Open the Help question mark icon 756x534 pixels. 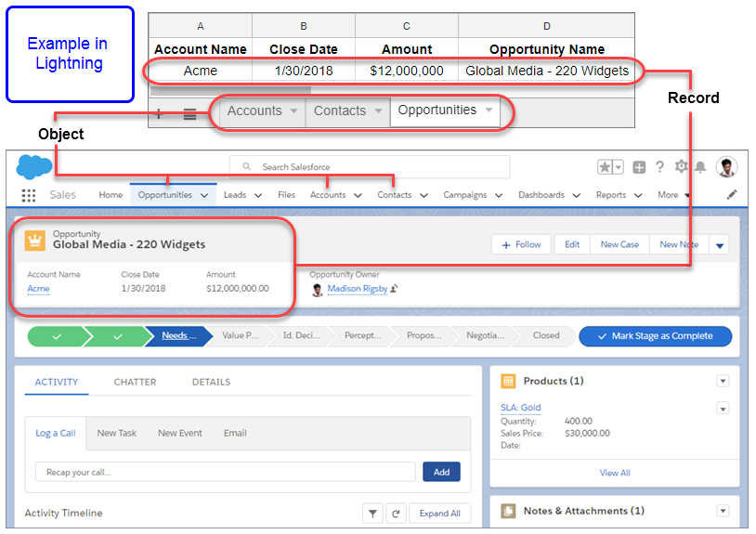click(659, 167)
